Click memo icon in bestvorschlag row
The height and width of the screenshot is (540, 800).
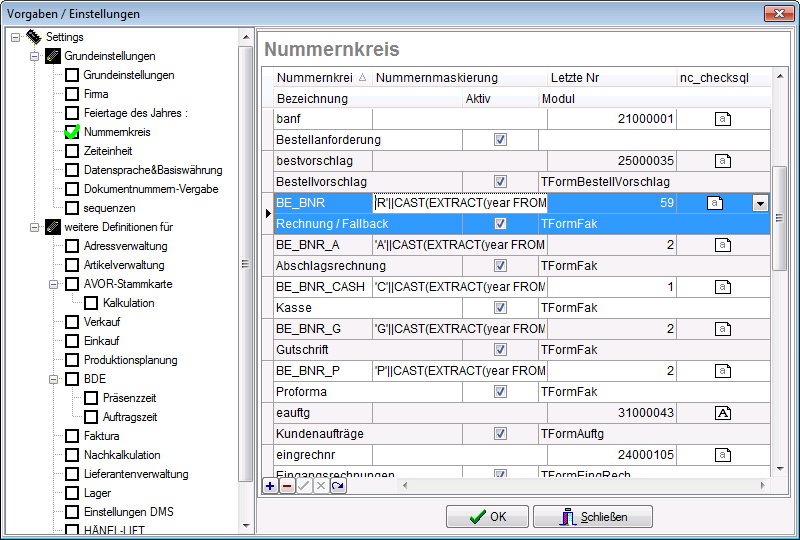722,161
